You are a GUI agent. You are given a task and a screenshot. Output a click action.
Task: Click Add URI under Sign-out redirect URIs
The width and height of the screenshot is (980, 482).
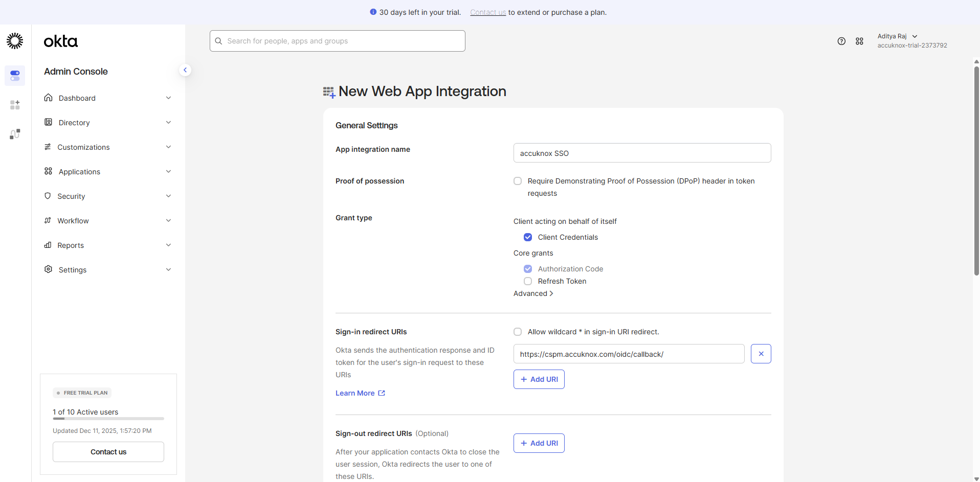539,443
